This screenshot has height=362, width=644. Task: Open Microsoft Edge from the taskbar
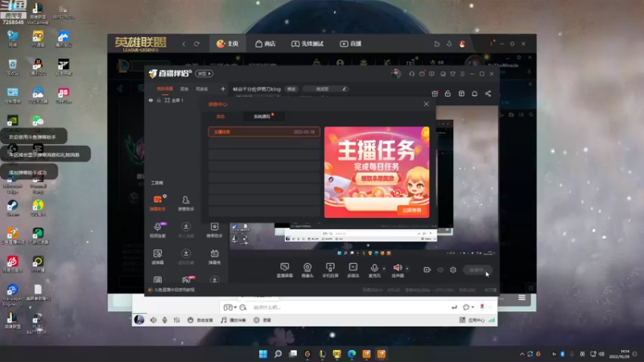tap(352, 354)
